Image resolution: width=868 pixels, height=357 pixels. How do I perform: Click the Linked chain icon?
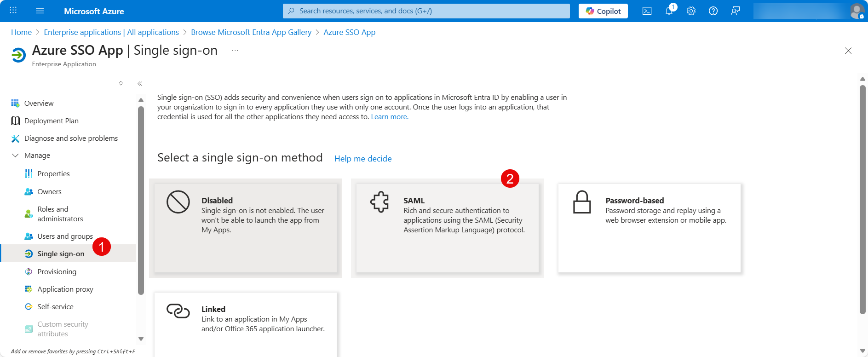pos(178,311)
